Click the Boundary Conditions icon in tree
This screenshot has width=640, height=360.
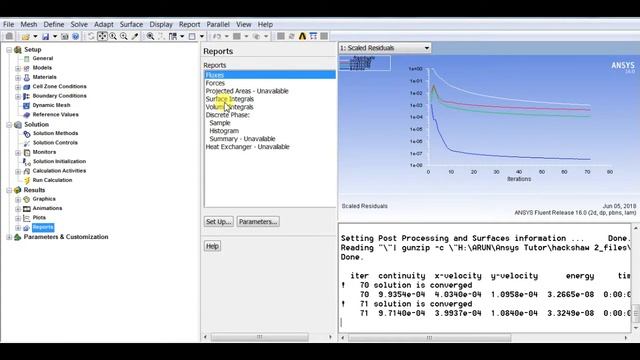(x=27, y=96)
